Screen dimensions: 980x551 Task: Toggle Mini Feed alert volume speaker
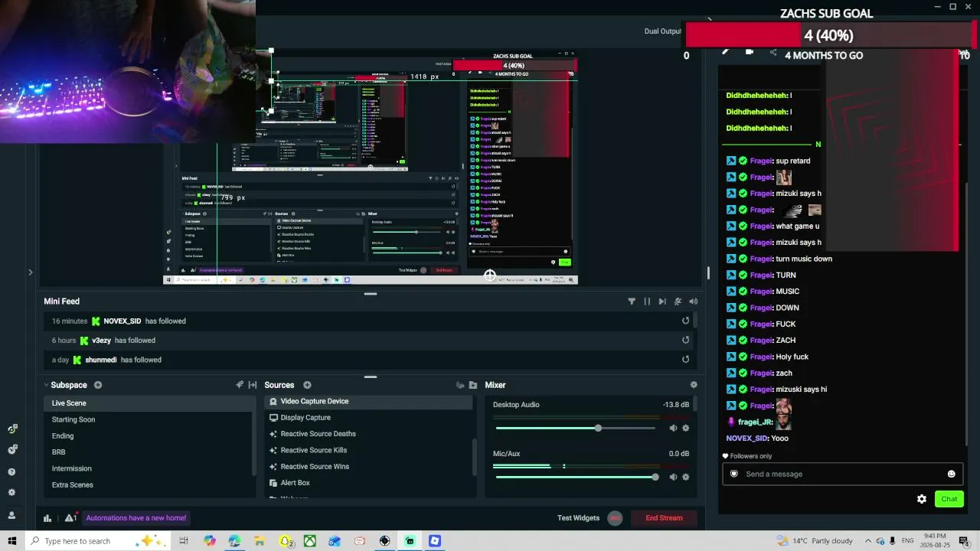693,302
